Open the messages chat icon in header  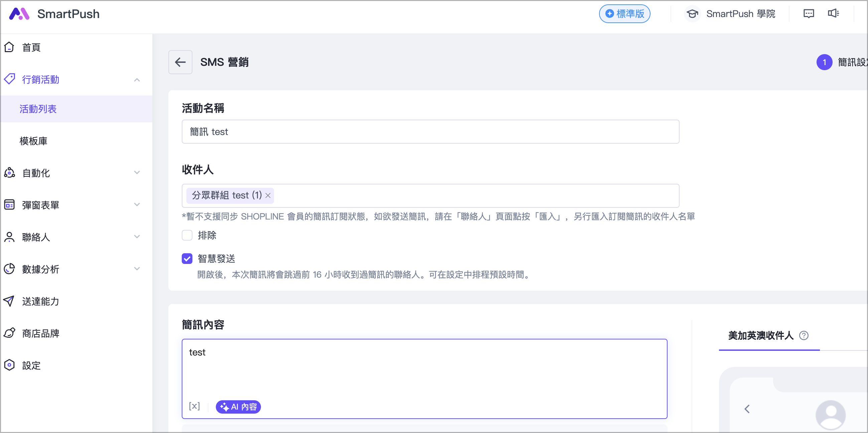click(808, 13)
